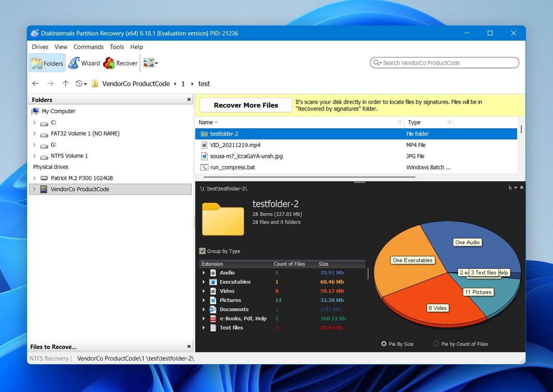Launch the Wizard tool
The height and width of the screenshot is (392, 553).
pos(84,63)
